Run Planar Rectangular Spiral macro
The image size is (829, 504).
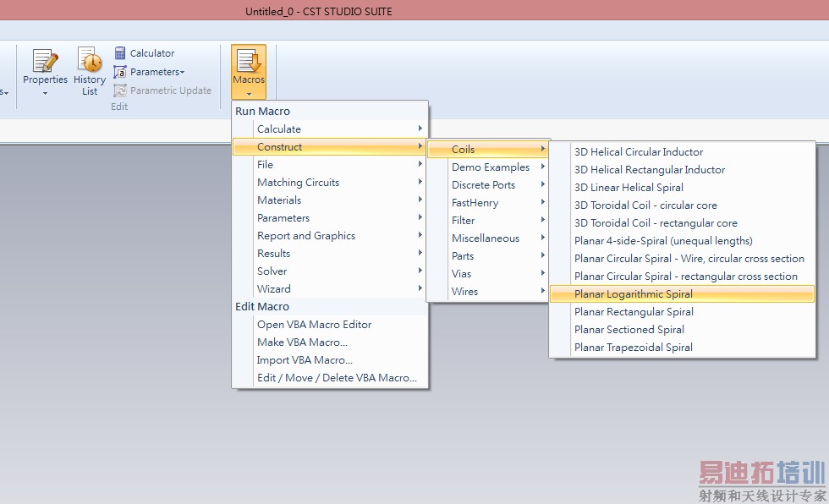(x=682, y=312)
